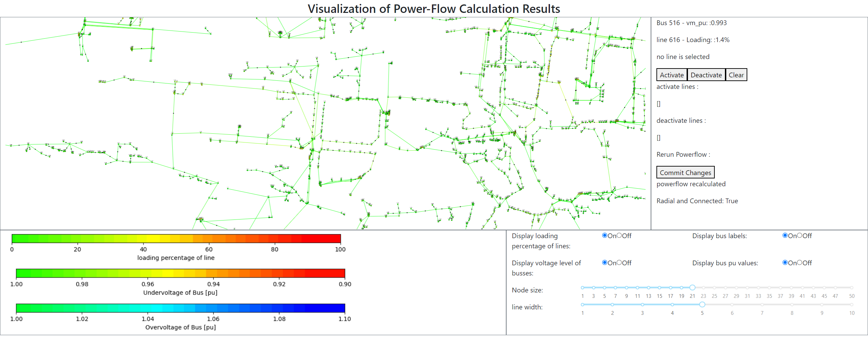Set node size slider to mark 39
This screenshot has height=345, width=868.
click(791, 288)
